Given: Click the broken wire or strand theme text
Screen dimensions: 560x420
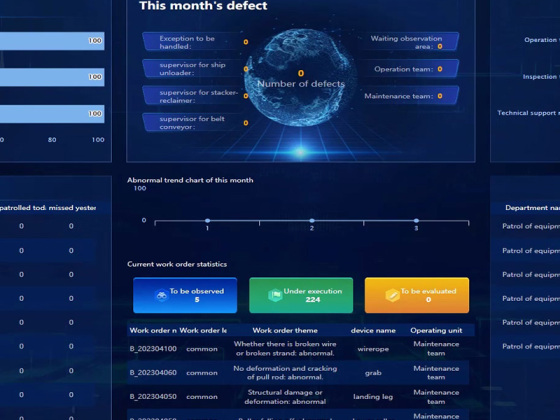Looking at the screenshot, I should tap(285, 349).
